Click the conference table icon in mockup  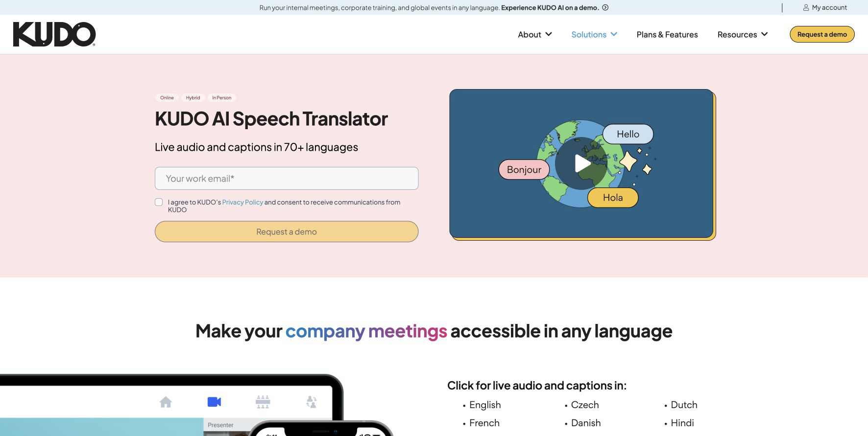(263, 402)
